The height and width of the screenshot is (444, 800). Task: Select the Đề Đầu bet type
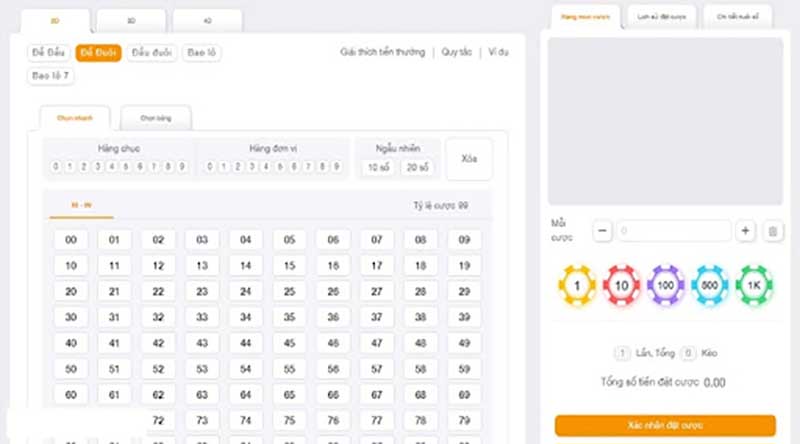tap(48, 52)
